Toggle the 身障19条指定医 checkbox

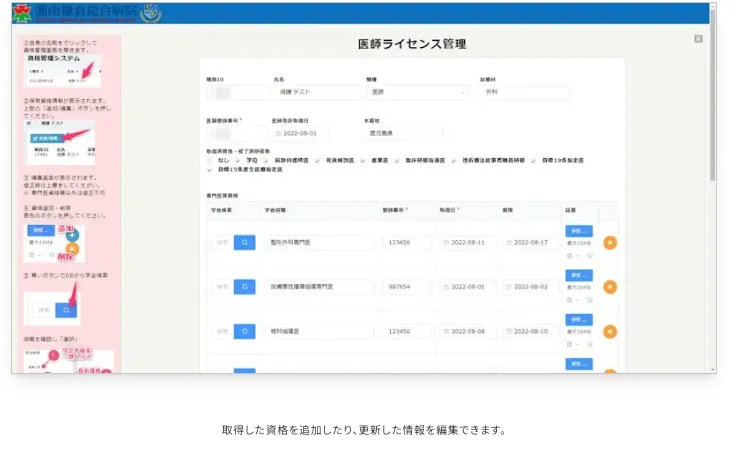533,161
